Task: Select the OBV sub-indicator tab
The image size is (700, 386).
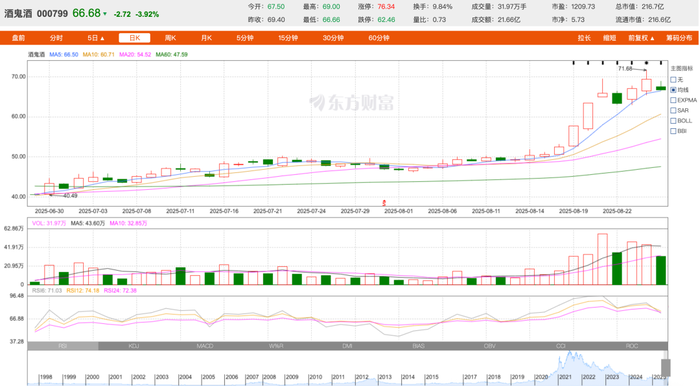Action: pyautogui.click(x=489, y=346)
